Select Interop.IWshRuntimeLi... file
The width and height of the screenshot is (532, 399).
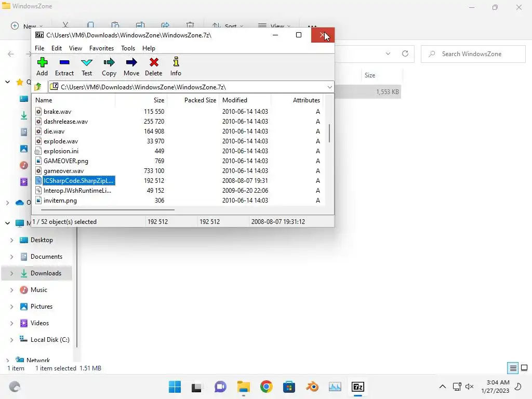click(x=77, y=190)
